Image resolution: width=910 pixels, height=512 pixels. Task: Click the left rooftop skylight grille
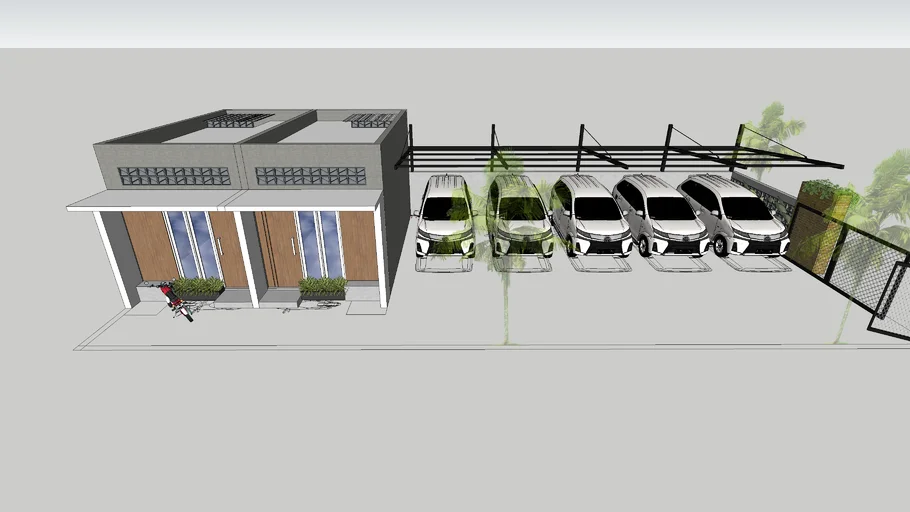click(239, 120)
